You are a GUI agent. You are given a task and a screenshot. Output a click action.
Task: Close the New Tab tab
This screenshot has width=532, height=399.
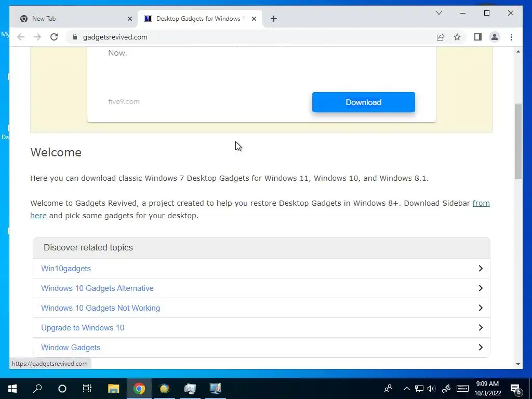click(x=129, y=19)
